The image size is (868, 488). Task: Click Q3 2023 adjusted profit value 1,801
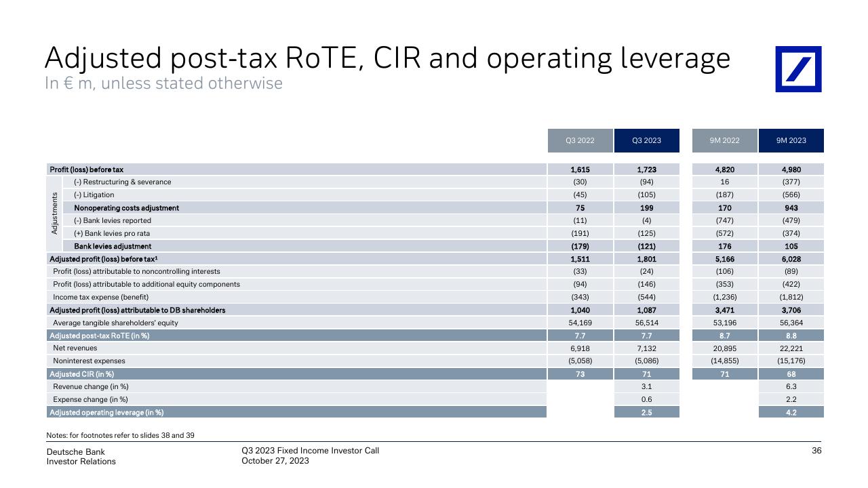click(x=646, y=259)
